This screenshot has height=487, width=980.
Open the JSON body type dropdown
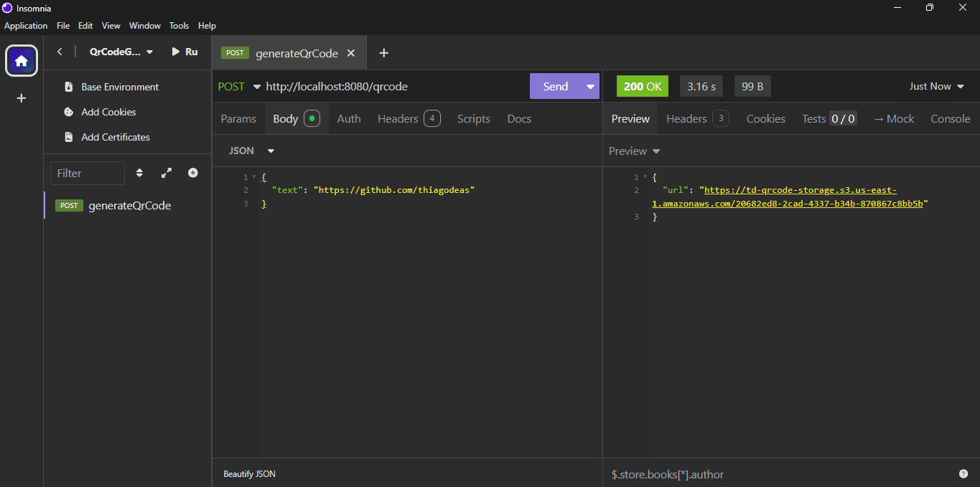[x=251, y=151]
